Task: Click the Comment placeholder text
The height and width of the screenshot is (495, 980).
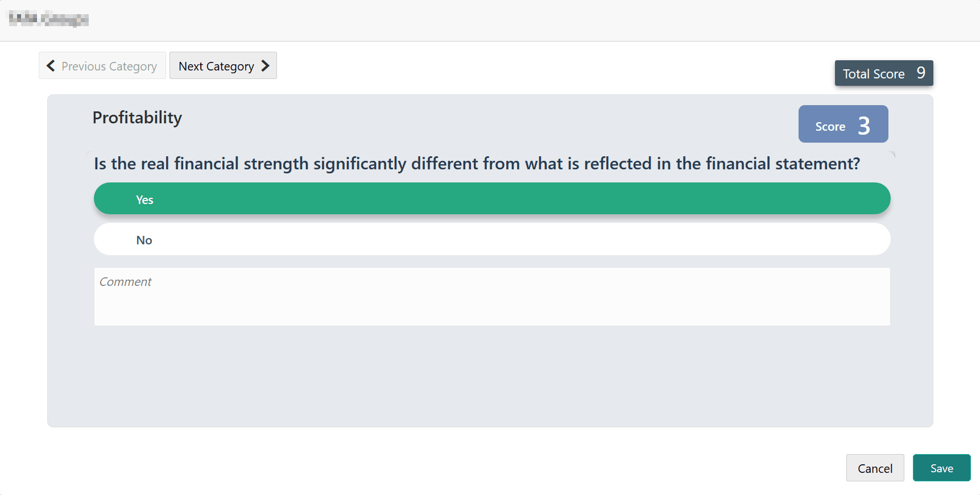Action: [x=126, y=281]
